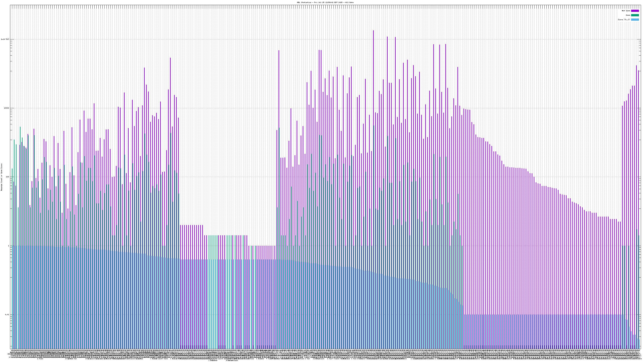
Task: Click the 1 y-axis tick label
Action: tap(8, 246)
